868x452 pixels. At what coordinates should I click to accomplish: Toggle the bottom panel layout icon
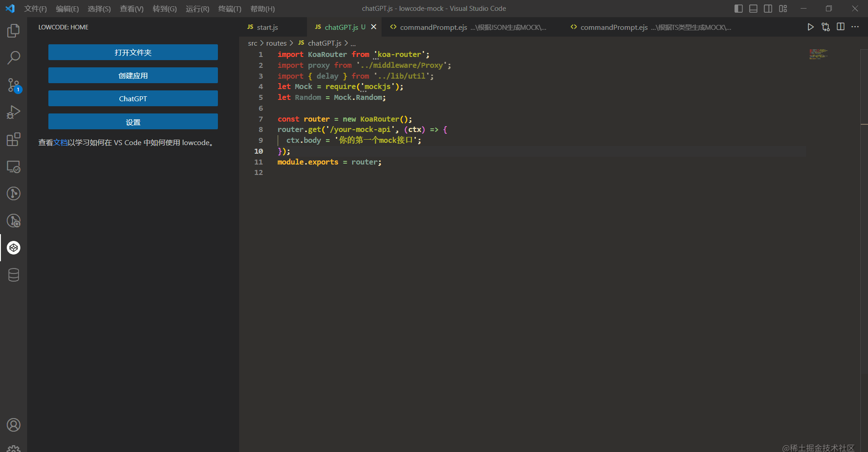753,9
